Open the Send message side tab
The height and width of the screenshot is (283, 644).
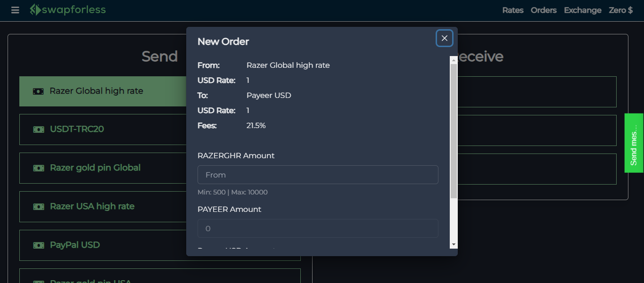(x=634, y=143)
